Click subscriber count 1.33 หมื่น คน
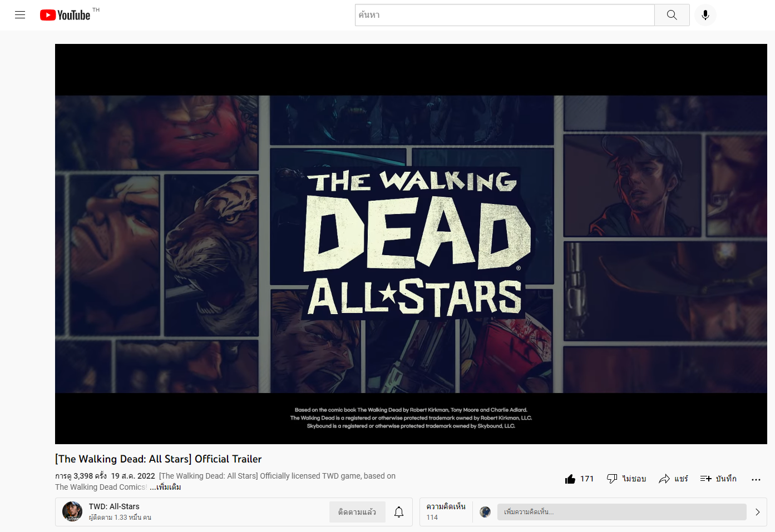The width and height of the screenshot is (775, 532). (x=120, y=518)
